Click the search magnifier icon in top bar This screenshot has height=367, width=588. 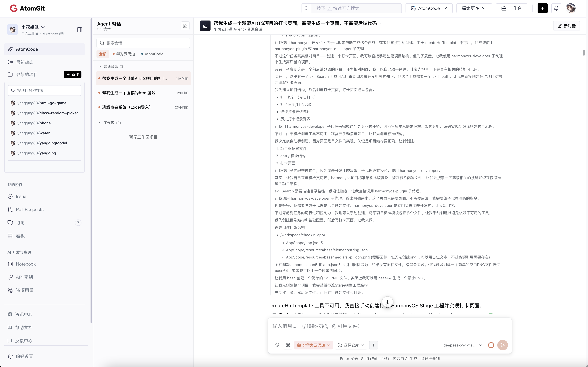(307, 8)
